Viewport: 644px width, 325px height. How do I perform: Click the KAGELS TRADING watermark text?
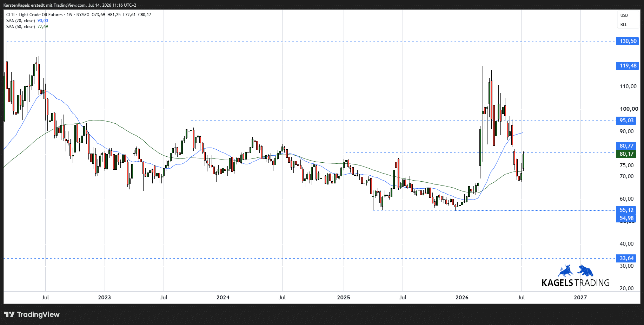point(576,283)
